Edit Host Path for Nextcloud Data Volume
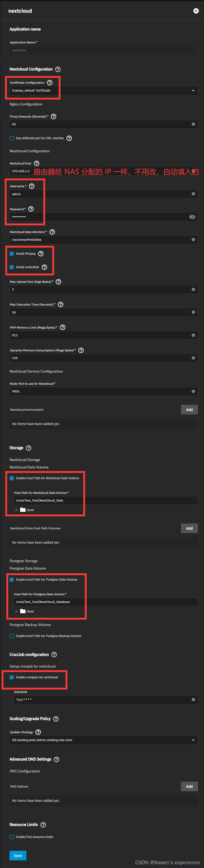 (x=105, y=500)
